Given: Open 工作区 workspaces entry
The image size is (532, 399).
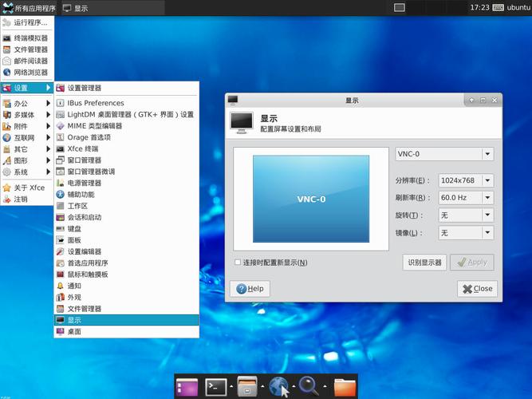Looking at the screenshot, I should 126,206.
